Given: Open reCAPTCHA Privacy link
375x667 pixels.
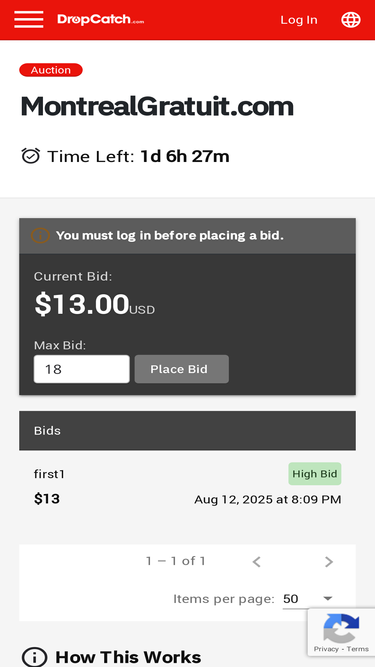Looking at the screenshot, I should (x=326, y=649).
